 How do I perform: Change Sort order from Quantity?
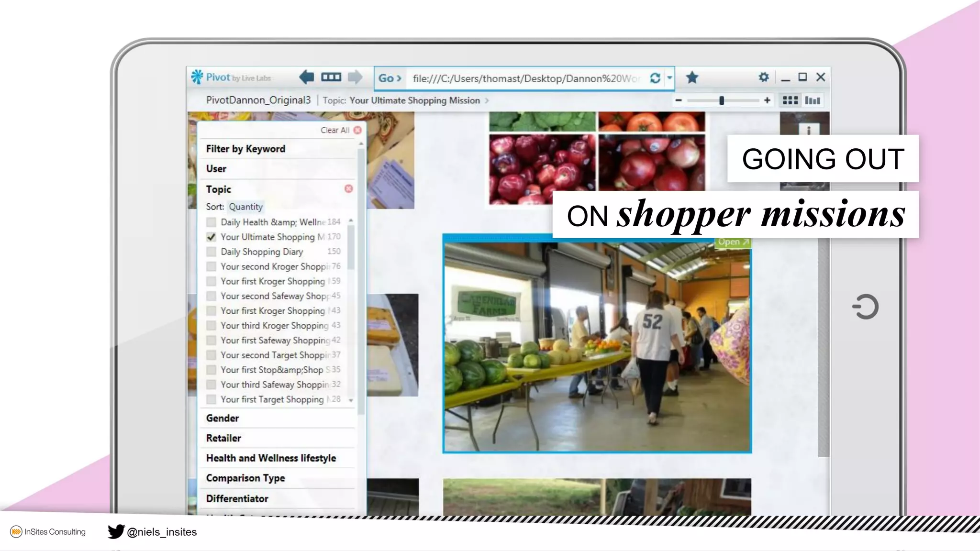(x=245, y=207)
